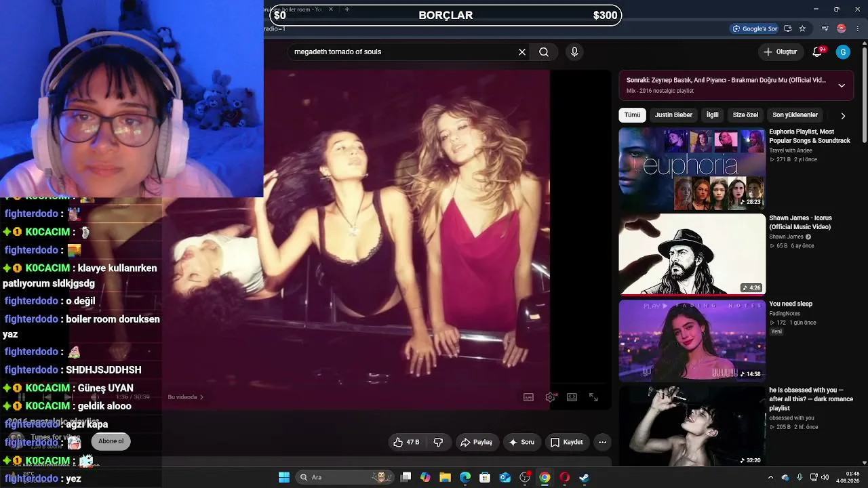Select the 'Tümü' filter chip

632,115
